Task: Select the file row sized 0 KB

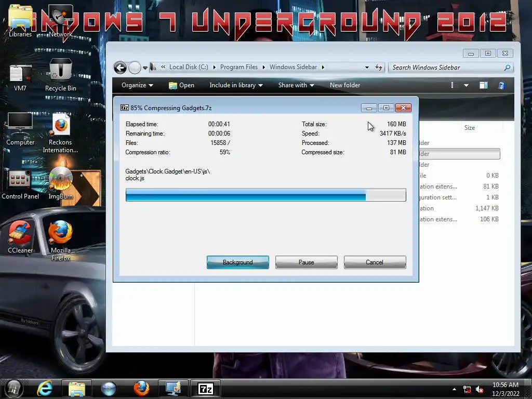Action: tap(459, 176)
